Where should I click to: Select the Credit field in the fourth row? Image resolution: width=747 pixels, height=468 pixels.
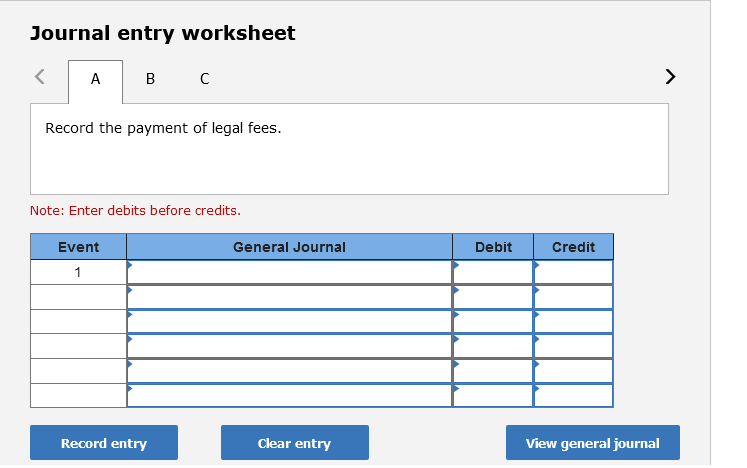point(574,346)
